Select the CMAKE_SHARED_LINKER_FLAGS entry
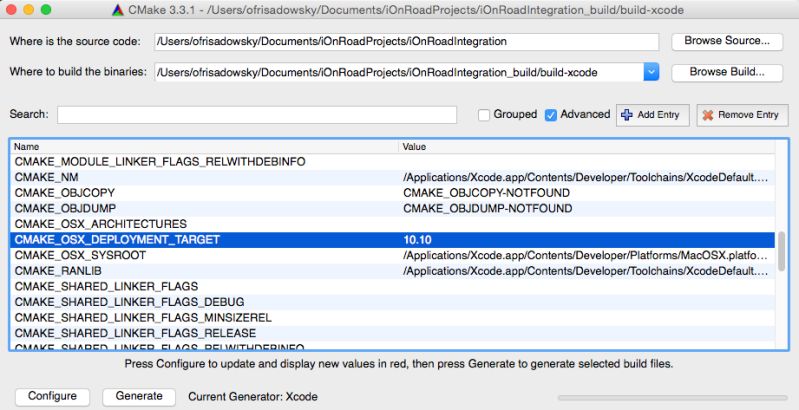Viewport: 799px width, 410px height. [x=392, y=286]
